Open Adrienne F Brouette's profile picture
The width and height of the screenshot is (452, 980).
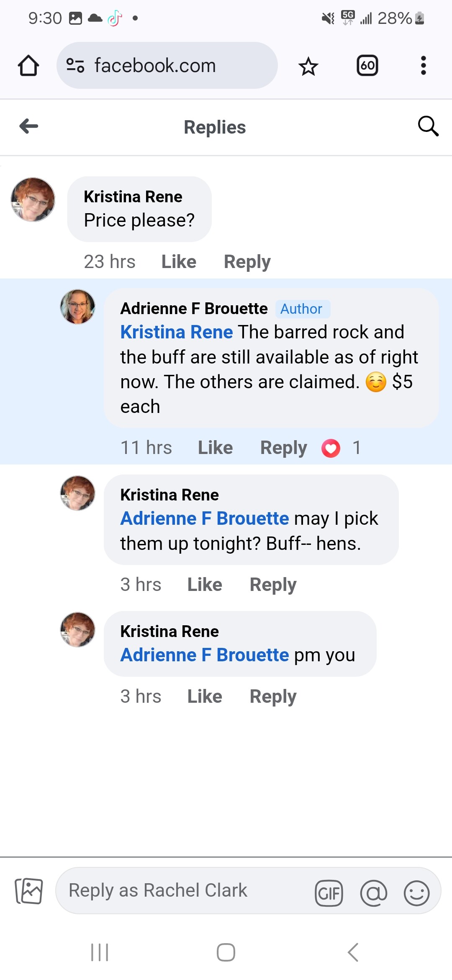[78, 307]
